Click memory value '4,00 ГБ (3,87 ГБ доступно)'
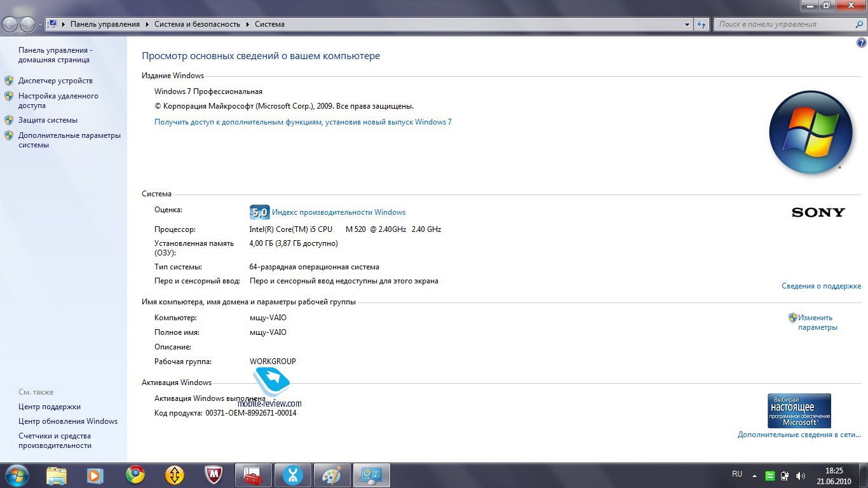Viewport: 868px width, 488px height. click(294, 243)
